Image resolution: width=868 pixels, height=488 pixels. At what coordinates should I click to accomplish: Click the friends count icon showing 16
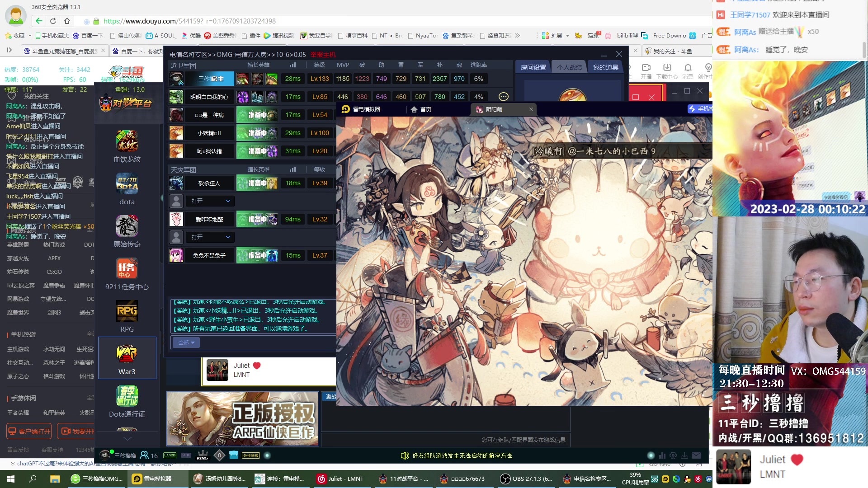[x=149, y=455]
